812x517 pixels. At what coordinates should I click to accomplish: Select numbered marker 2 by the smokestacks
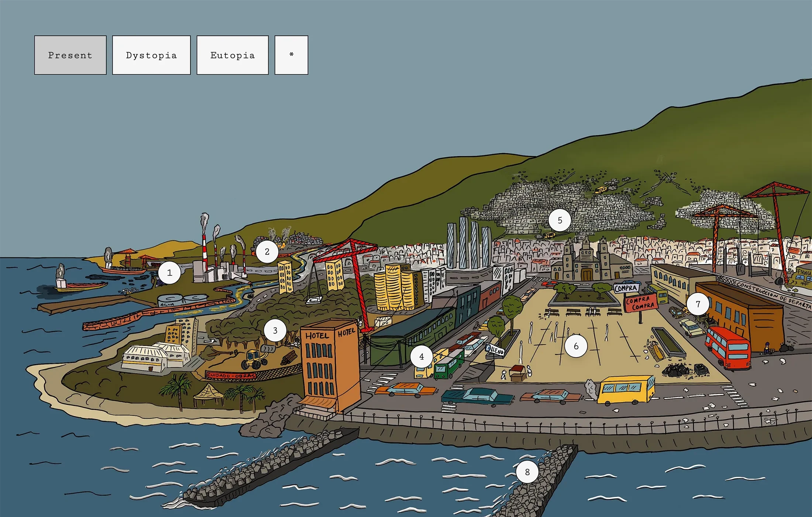[x=267, y=251]
